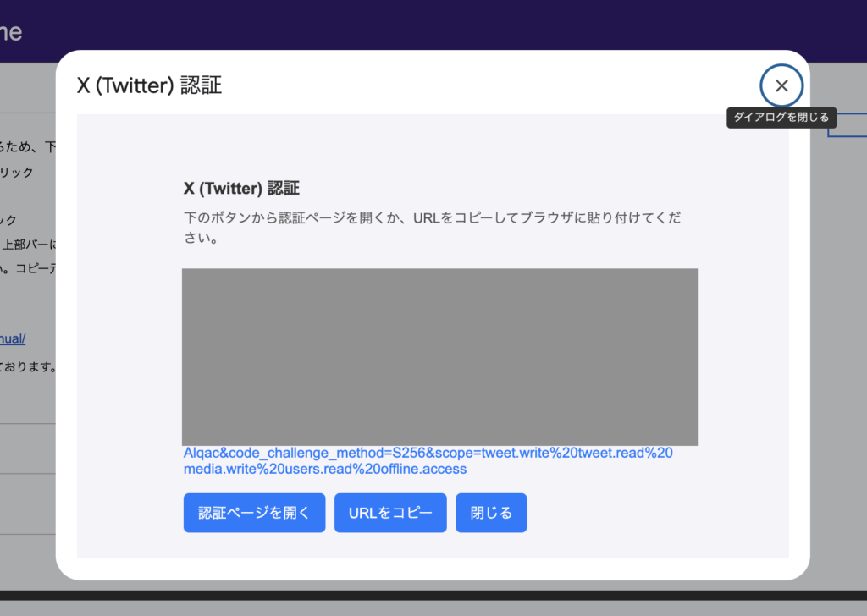Click the bold X (Twitter) 認証 heading
Viewport: 867px width, 616px height.
click(x=241, y=189)
